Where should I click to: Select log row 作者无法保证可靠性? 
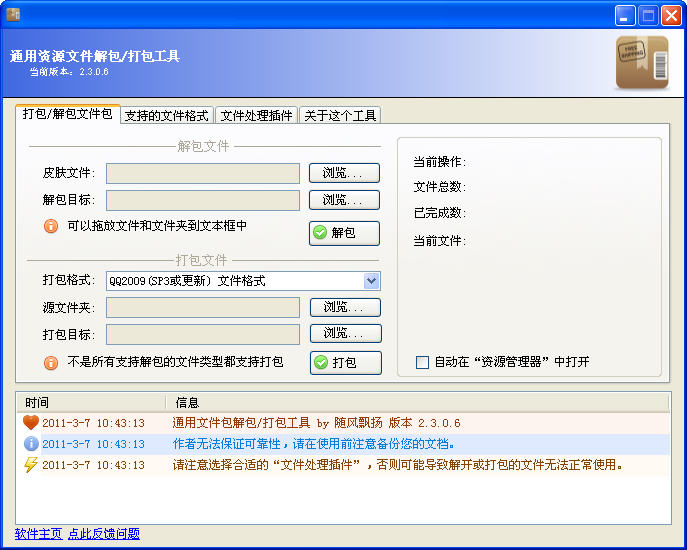344,444
